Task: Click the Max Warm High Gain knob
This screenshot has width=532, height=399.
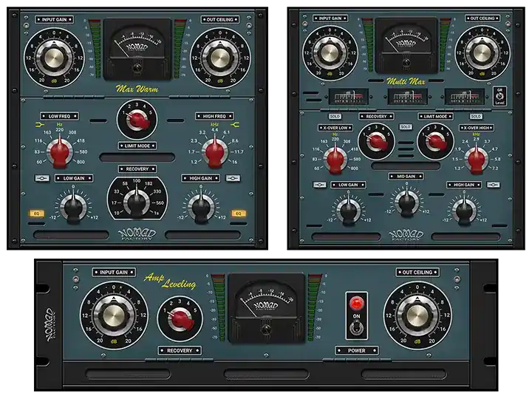Action: pos(201,207)
